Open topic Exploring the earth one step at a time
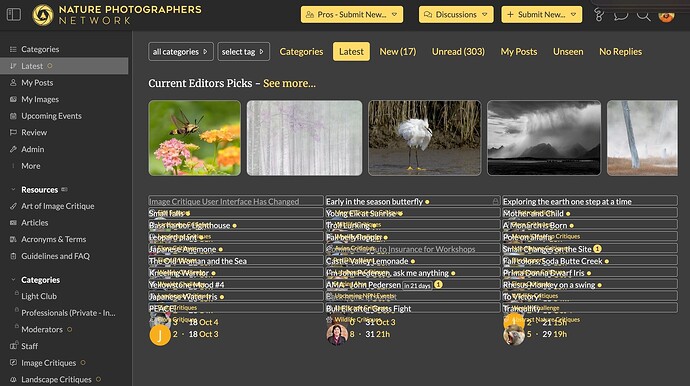The height and width of the screenshot is (386, 690). (567, 201)
